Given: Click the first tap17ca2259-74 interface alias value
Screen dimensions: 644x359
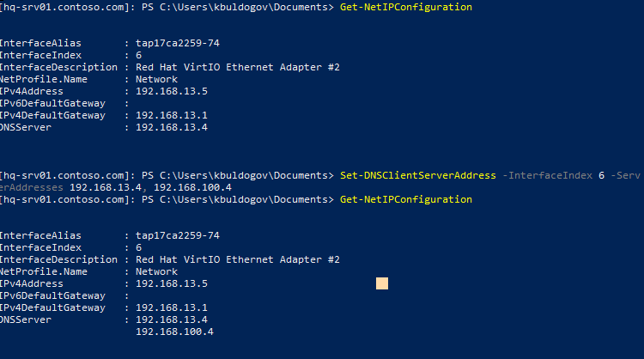Looking at the screenshot, I should pos(178,43).
